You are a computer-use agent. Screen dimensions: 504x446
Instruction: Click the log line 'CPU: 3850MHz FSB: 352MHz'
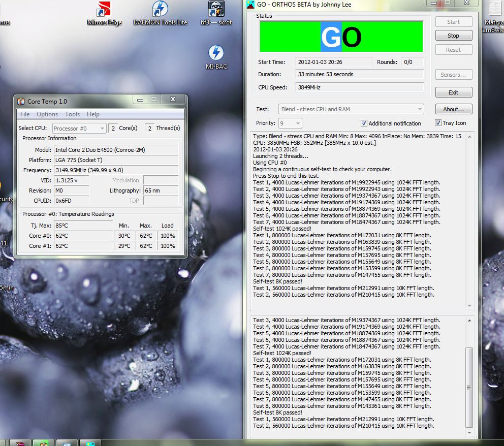(314, 143)
